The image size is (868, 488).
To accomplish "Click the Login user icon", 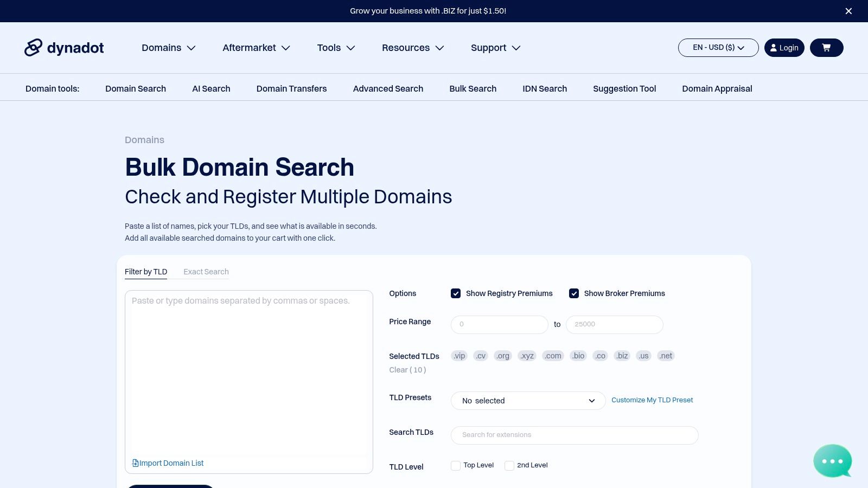I will [x=774, y=48].
